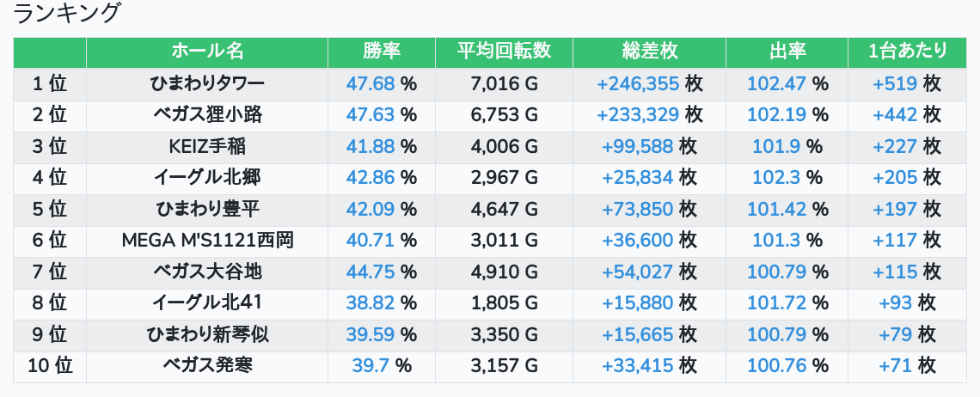
Task: Click the +246,355 total difference value
Action: [x=638, y=83]
